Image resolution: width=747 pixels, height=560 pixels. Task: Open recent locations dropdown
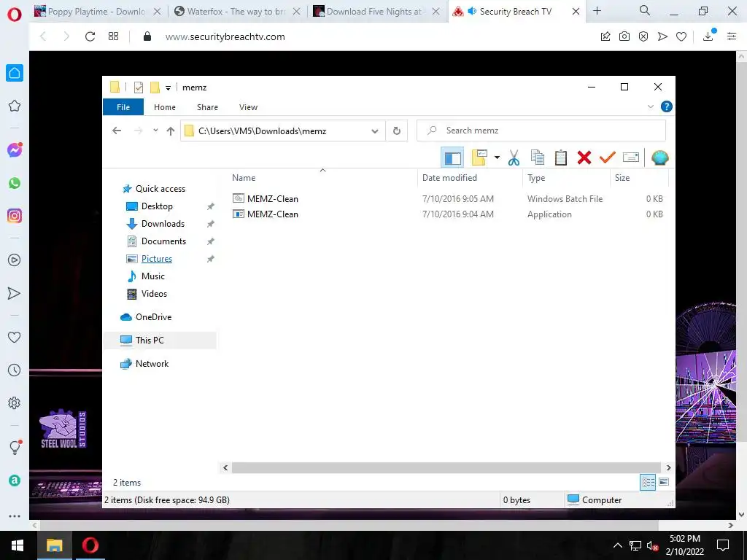[155, 131]
